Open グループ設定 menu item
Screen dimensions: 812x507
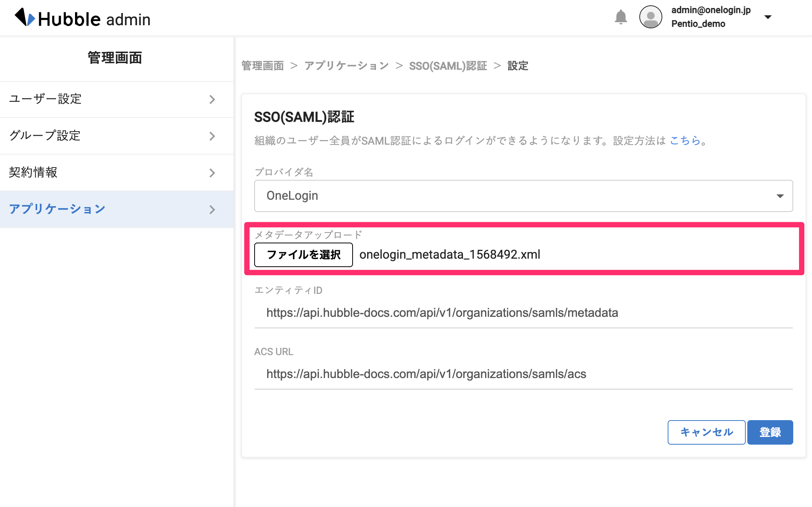117,136
